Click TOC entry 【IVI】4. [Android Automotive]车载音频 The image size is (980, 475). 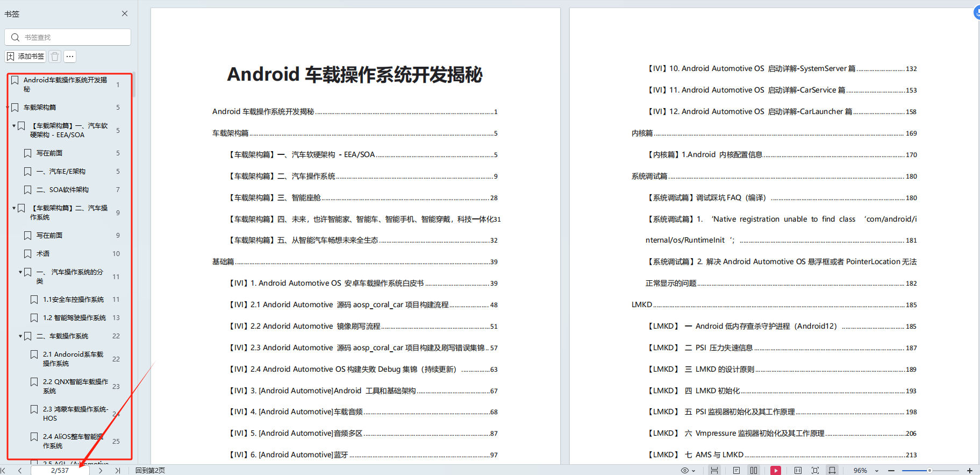[363, 412]
